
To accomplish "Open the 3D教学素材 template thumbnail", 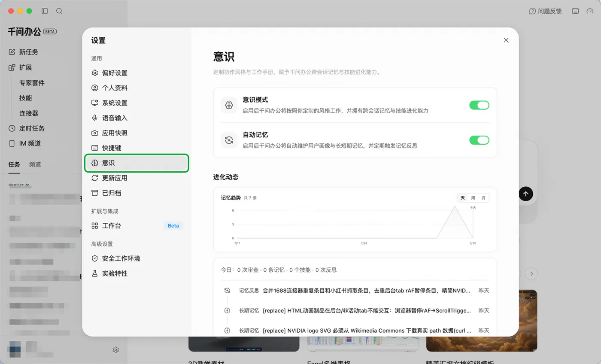I will 244,344.
